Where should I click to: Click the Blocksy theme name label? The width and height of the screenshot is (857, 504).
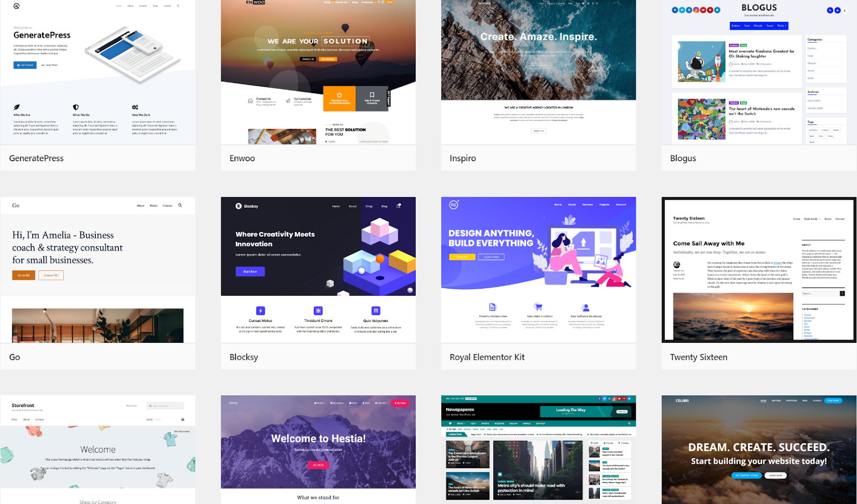point(244,357)
